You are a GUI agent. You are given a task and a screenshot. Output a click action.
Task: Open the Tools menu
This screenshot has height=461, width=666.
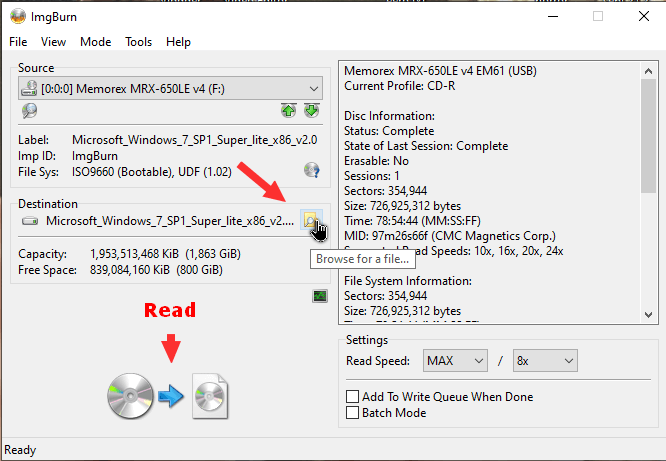coord(139,42)
